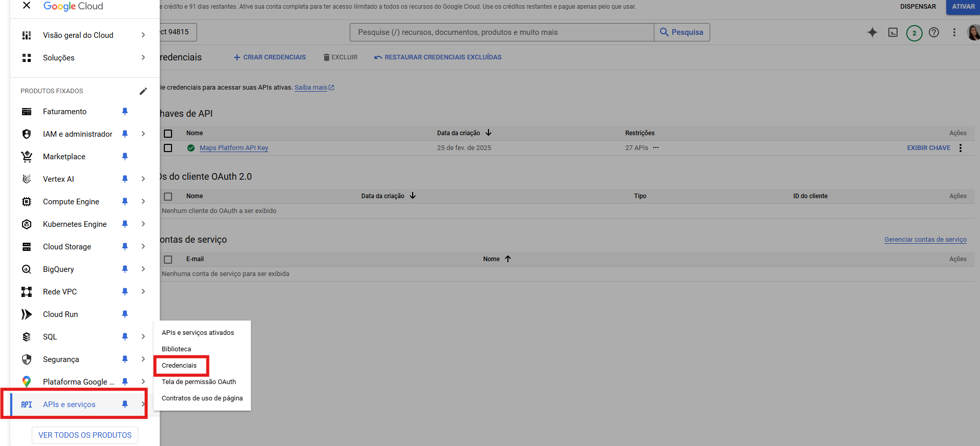
Task: Click CRIAR CREDENCIAIS button
Action: tap(270, 57)
